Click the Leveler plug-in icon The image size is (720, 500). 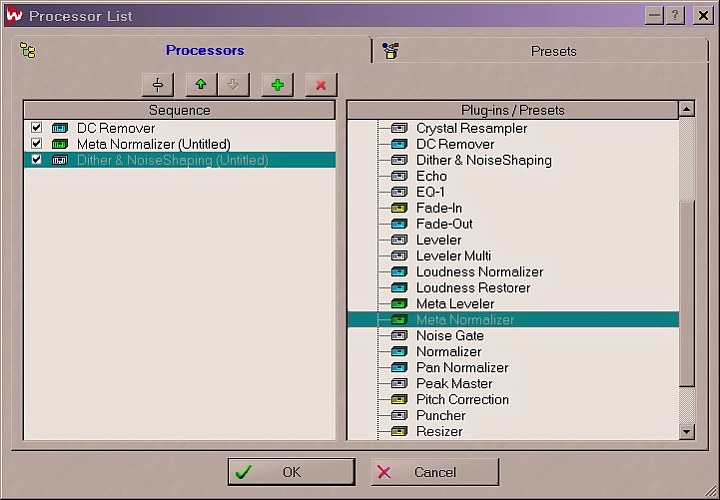tap(399, 240)
